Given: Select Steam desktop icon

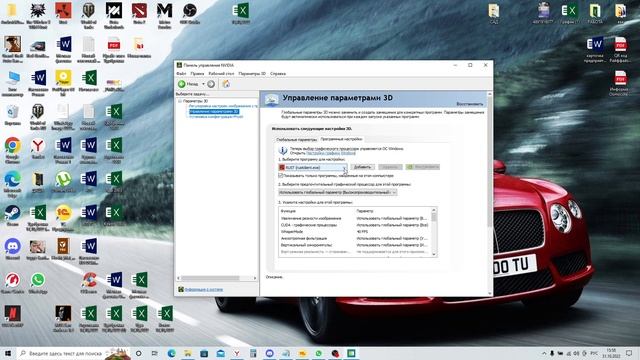Looking at the screenshot, I should [x=13, y=216].
